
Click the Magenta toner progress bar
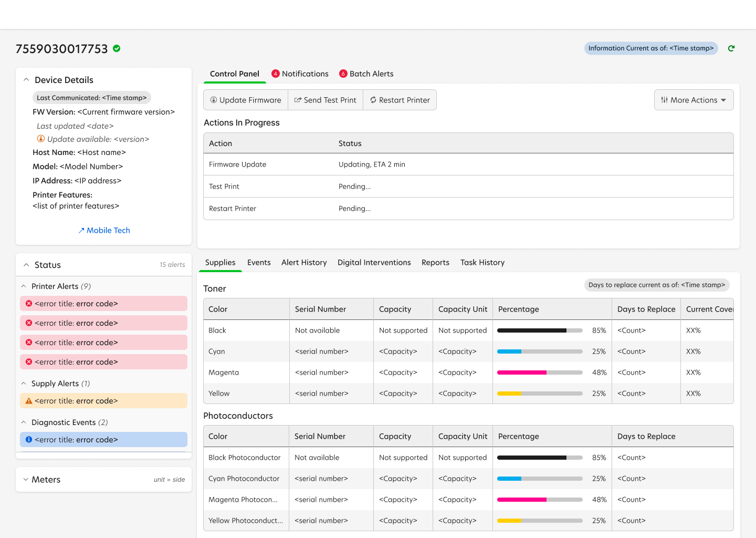539,372
